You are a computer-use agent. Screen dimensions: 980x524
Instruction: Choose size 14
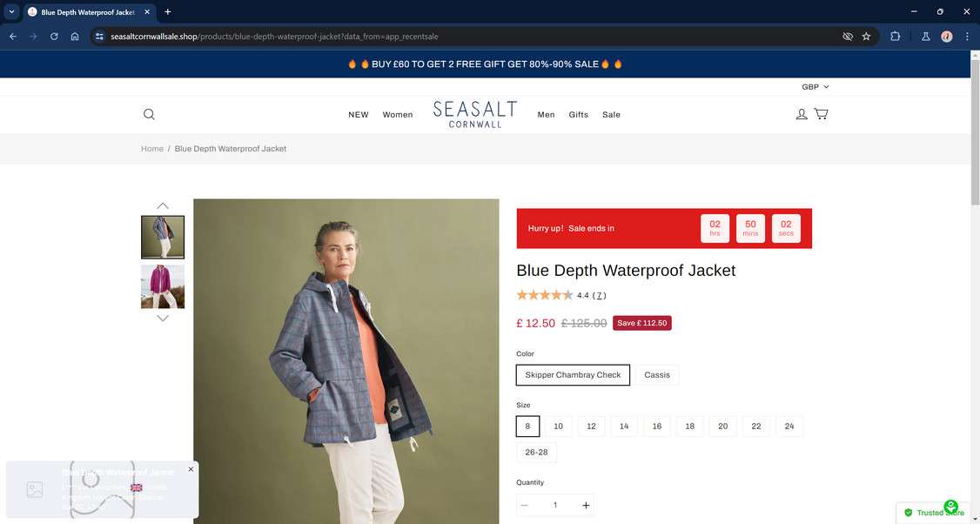624,426
